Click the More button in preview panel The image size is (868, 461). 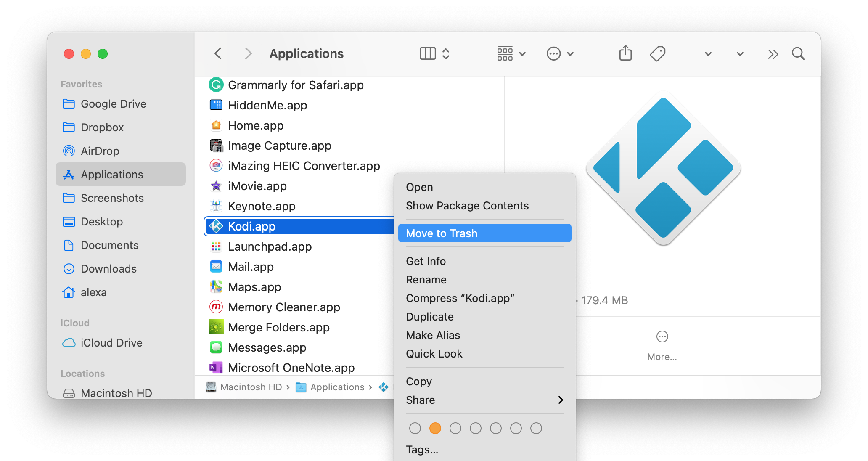[x=662, y=336]
